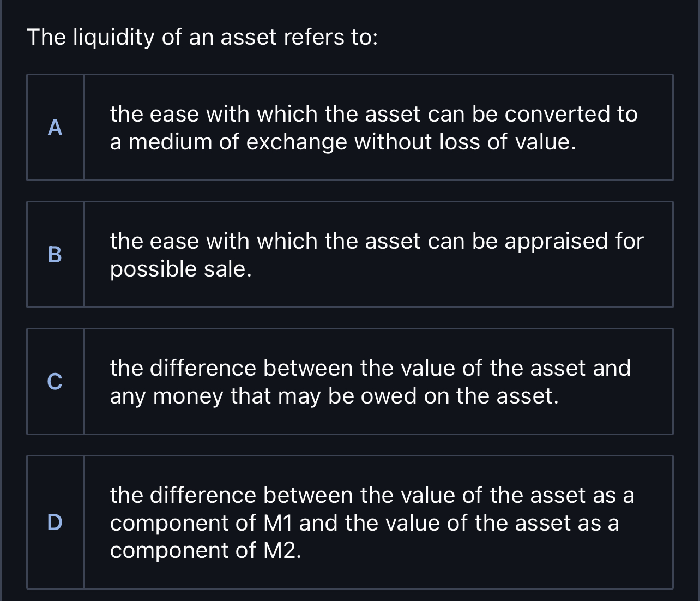700x601 pixels.
Task: Click the blue letter A badge
Action: [55, 127]
